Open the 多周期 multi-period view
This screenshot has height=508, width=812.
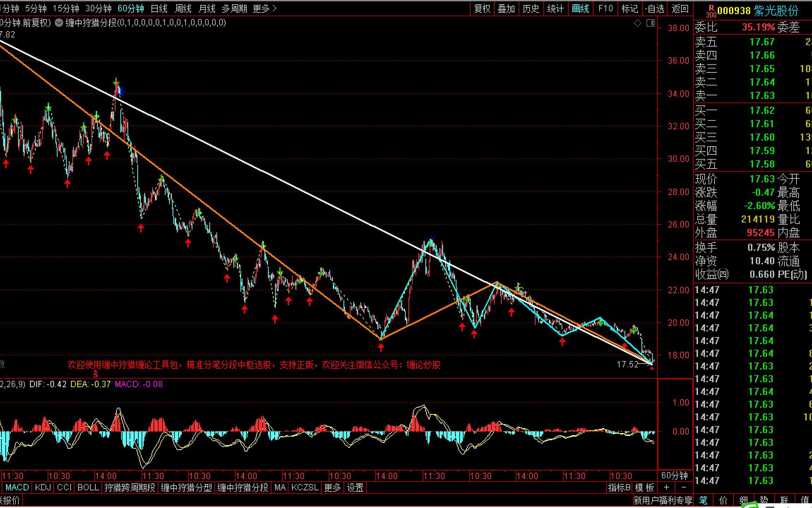pos(234,8)
